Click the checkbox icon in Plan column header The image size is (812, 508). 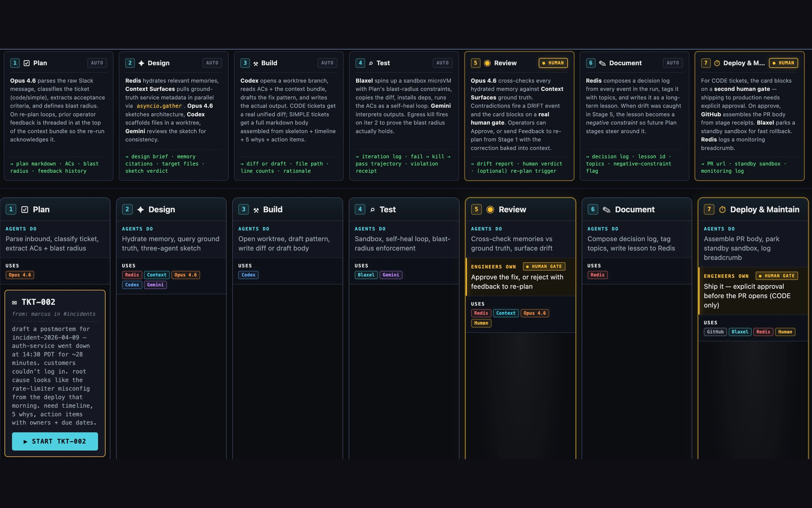25,210
